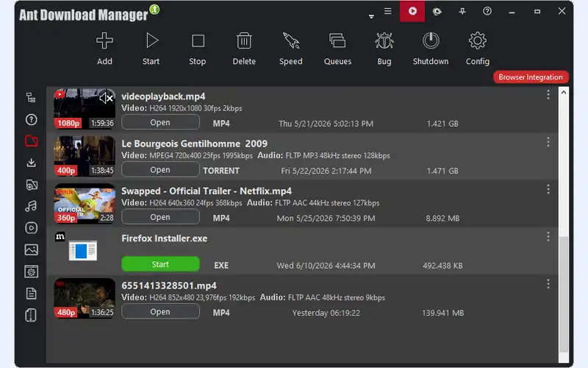Image resolution: width=588 pixels, height=368 pixels.
Task: Select the downloads arrow category in sidebar
Action: click(x=31, y=163)
